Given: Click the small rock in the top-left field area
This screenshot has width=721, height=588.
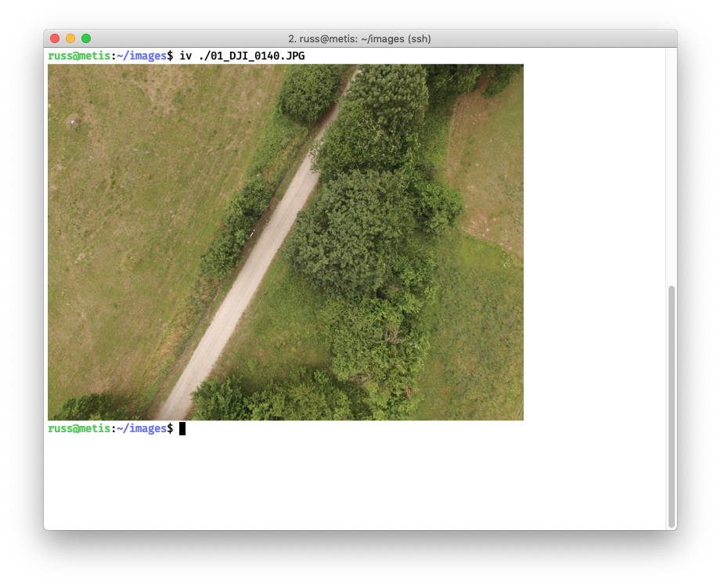Looking at the screenshot, I should tap(73, 124).
